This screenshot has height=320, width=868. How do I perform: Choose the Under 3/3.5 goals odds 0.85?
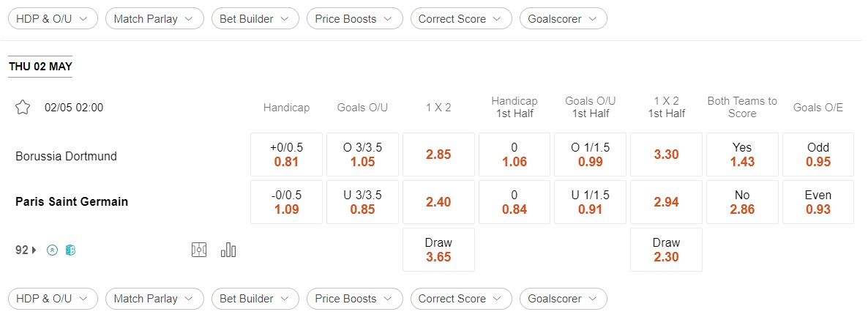362,202
